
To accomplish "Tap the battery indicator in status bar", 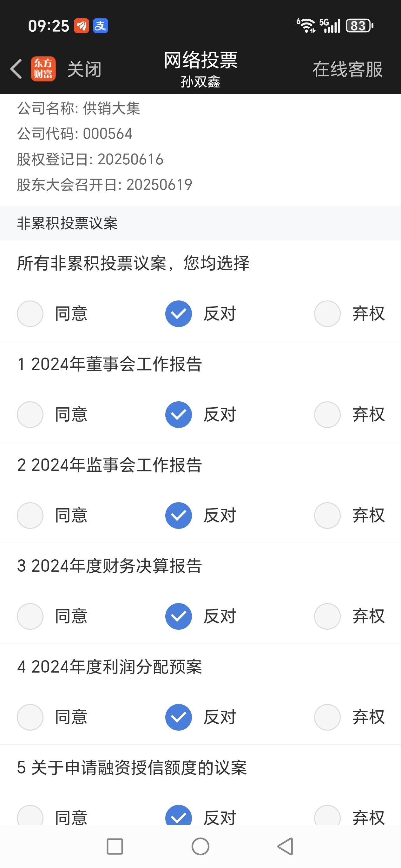I will (359, 26).
